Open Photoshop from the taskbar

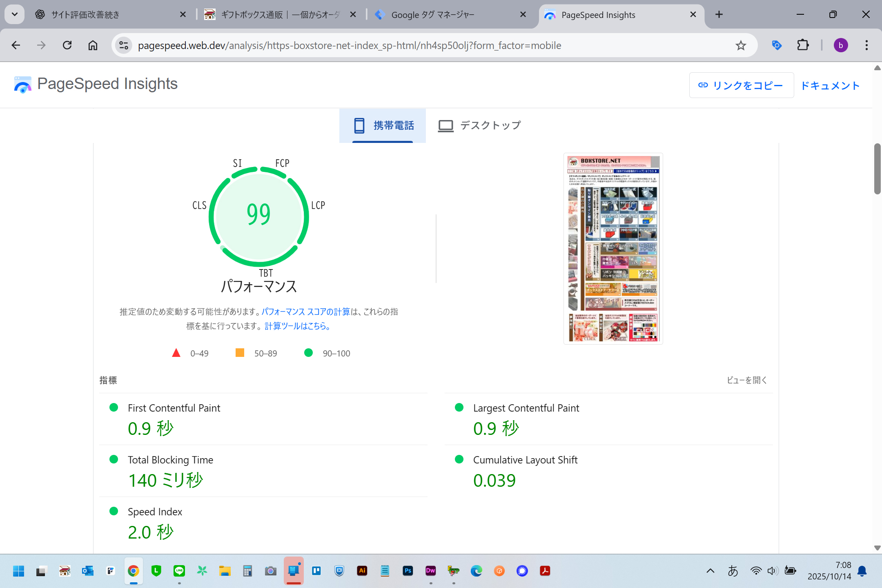pos(408,571)
